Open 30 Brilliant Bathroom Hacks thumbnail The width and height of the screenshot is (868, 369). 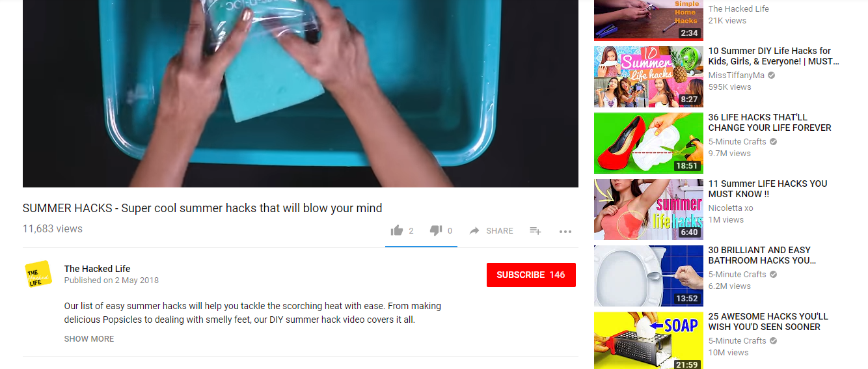(x=649, y=275)
